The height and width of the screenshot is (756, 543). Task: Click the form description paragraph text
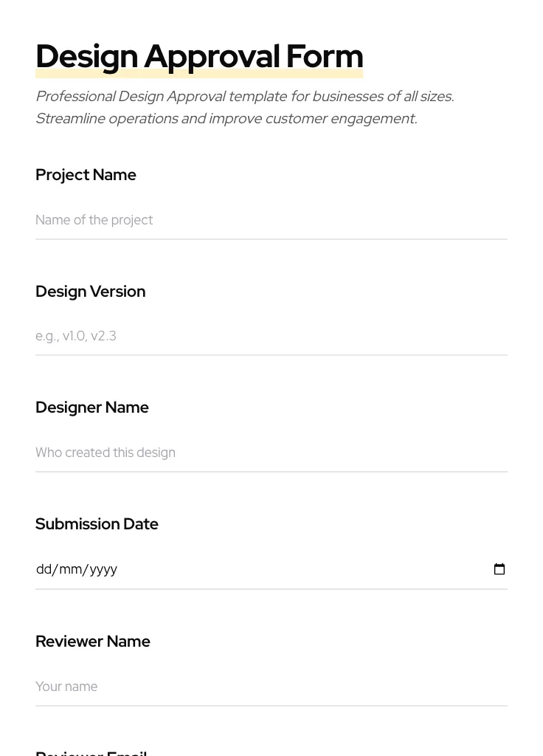pos(245,107)
